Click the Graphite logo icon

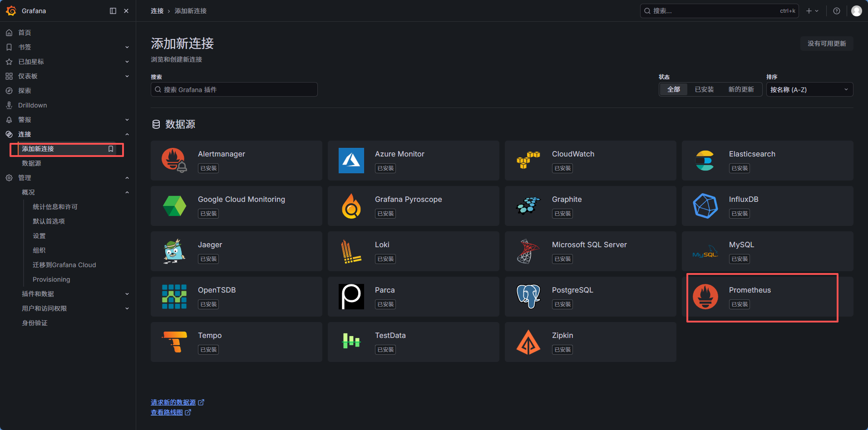528,206
